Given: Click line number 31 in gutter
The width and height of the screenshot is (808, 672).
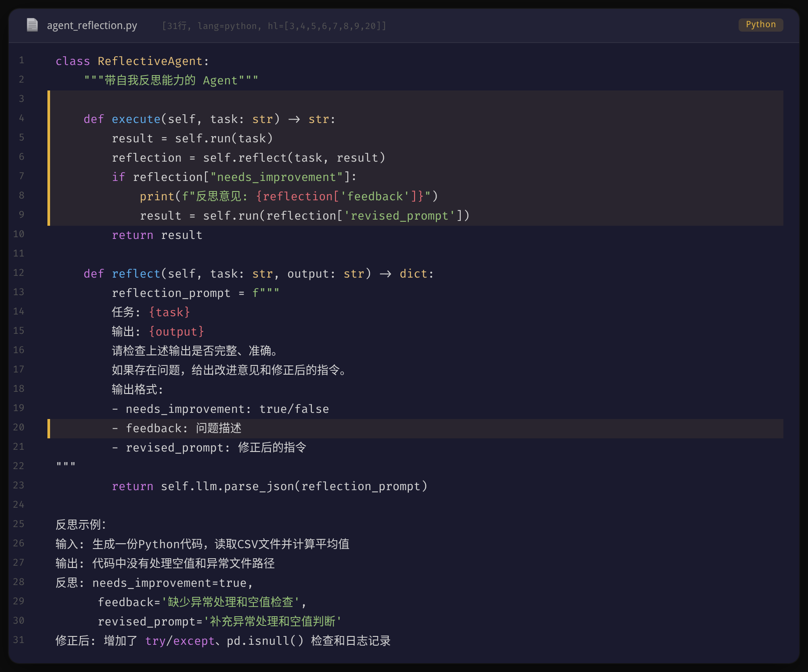Looking at the screenshot, I should click(x=18, y=640).
